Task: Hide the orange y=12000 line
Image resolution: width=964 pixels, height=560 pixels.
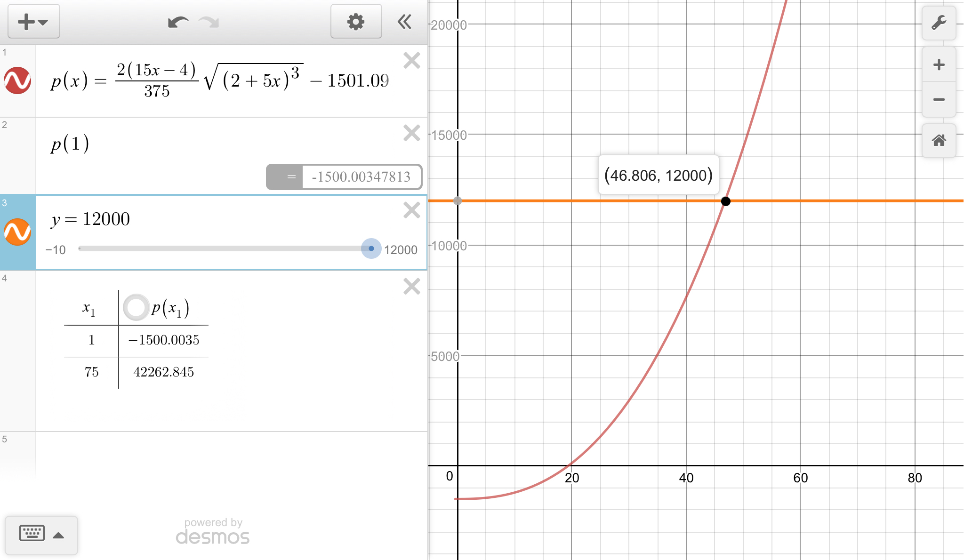Action: coord(17,232)
